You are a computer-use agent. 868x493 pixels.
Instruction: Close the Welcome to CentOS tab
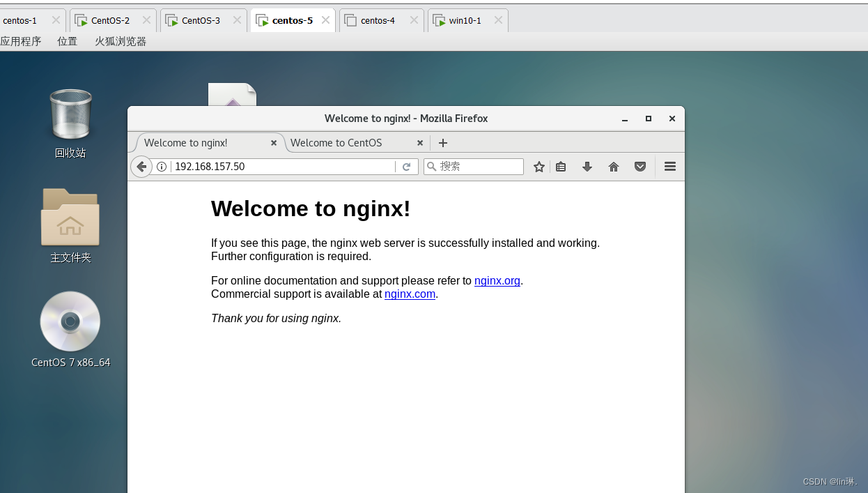[x=420, y=143]
